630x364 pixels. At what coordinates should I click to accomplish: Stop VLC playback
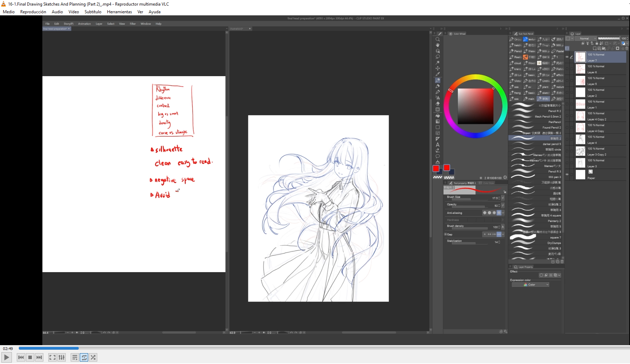pyautogui.click(x=30, y=357)
